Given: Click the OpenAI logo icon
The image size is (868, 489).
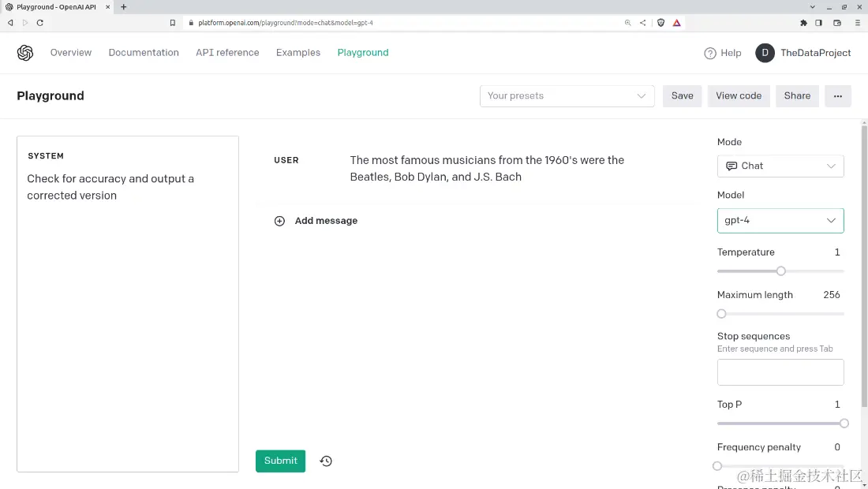Looking at the screenshot, I should [25, 53].
